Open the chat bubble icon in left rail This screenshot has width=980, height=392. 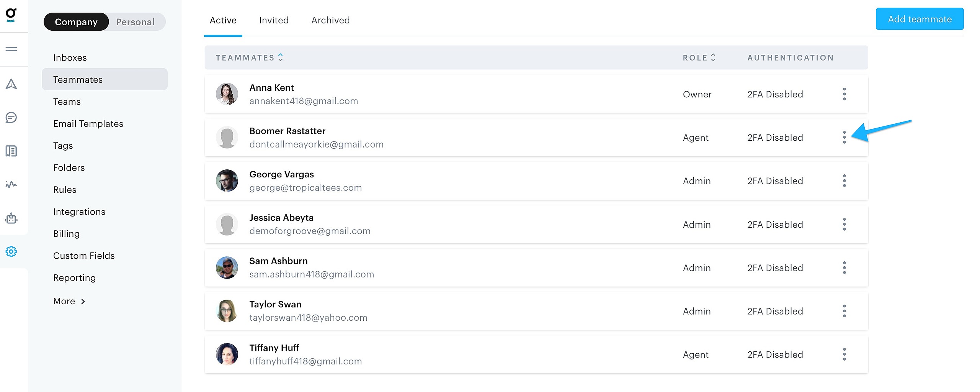11,117
